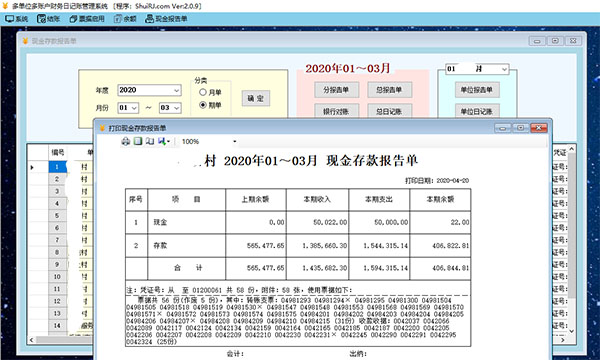This screenshot has height=360, width=600.
Task: Click the 分报告单 button
Action: click(336, 90)
